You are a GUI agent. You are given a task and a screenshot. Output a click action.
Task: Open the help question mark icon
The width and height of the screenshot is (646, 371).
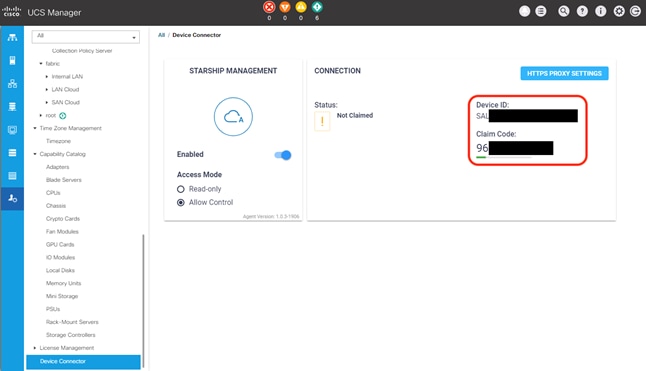click(582, 11)
